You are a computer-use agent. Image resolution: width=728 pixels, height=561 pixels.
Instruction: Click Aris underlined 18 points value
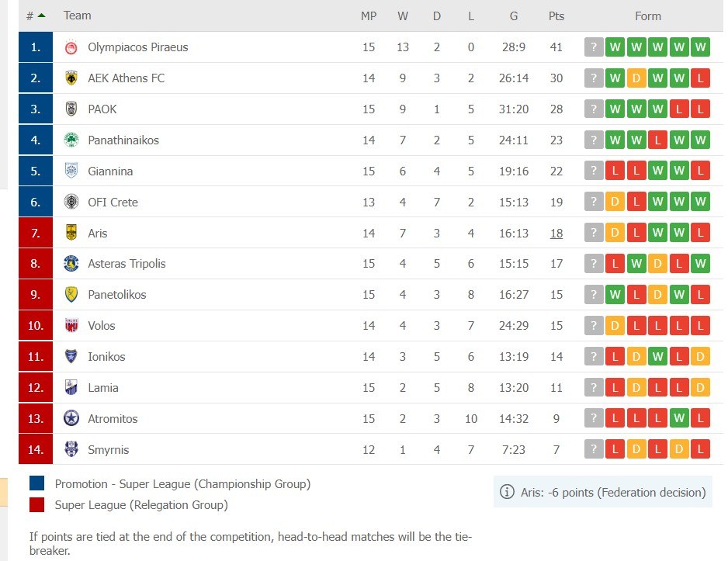556,233
